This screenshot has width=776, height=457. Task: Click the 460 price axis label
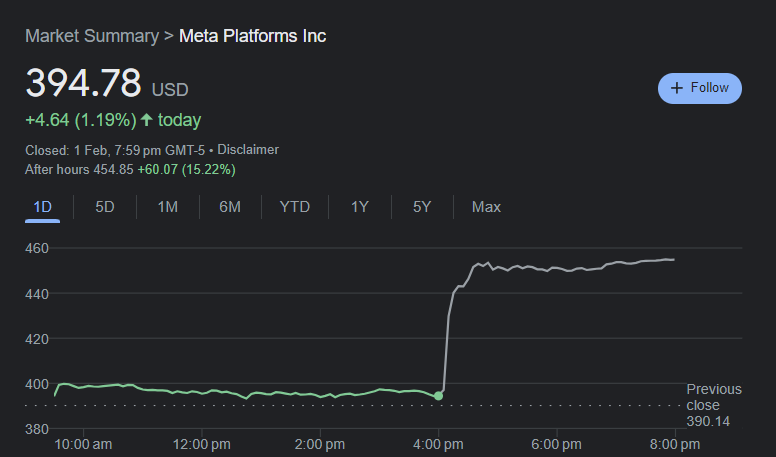pos(37,248)
